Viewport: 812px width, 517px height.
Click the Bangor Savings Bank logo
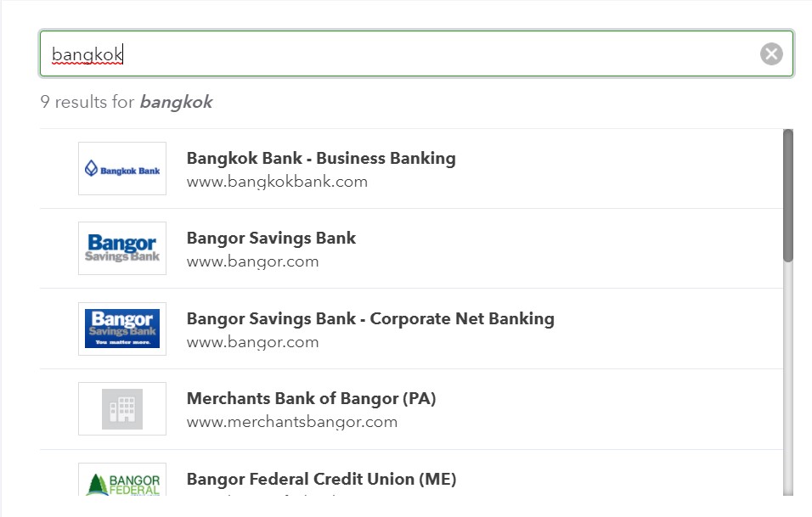point(122,249)
